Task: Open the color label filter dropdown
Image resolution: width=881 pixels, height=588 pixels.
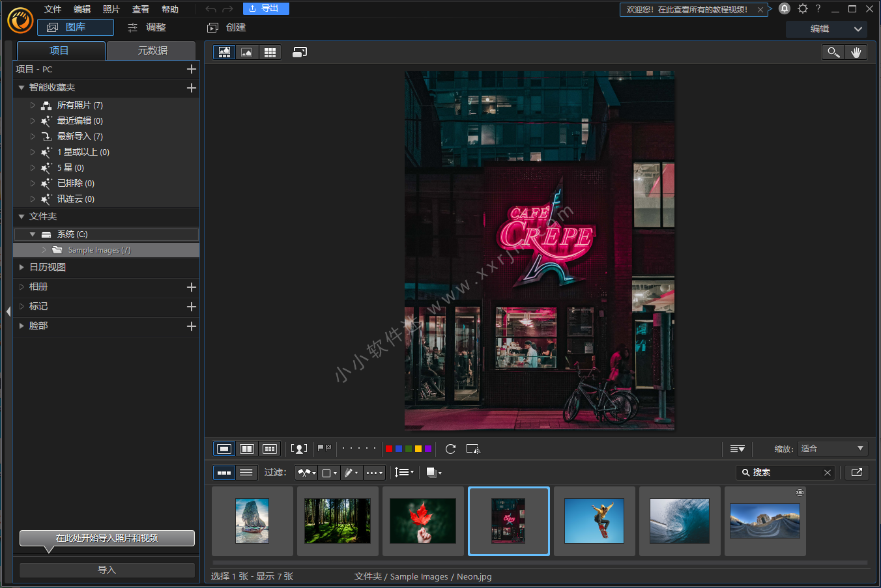Action: click(x=329, y=473)
